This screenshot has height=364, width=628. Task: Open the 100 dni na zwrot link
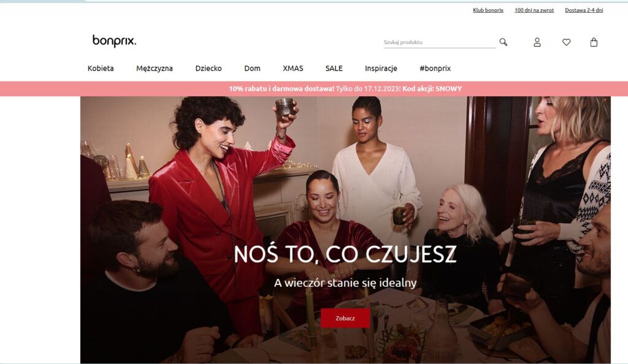[x=534, y=10]
